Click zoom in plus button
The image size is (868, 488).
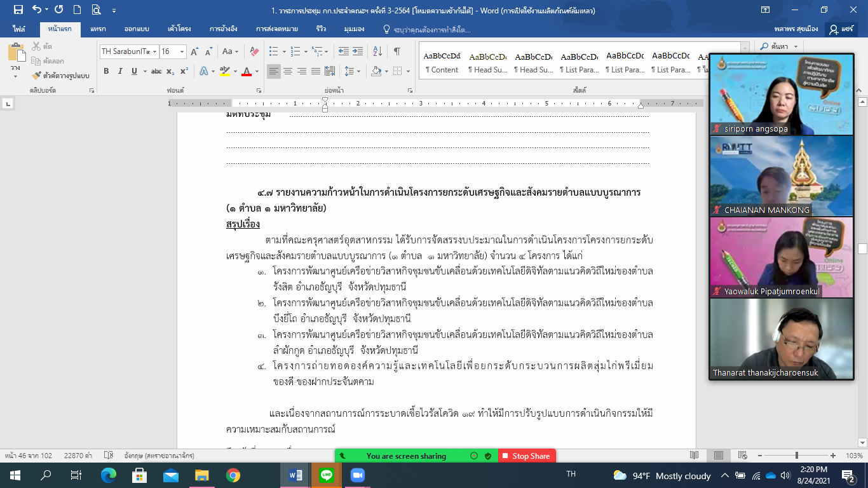[x=834, y=456]
